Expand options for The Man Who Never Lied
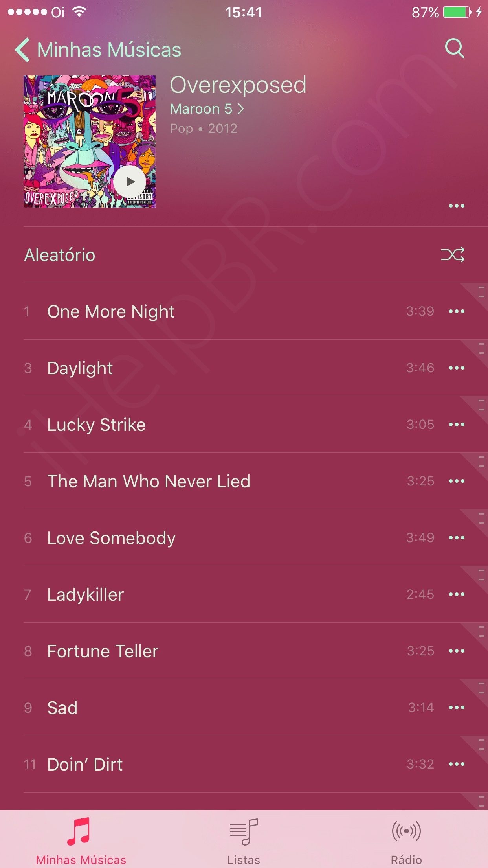Viewport: 488px width, 868px height. tap(457, 481)
